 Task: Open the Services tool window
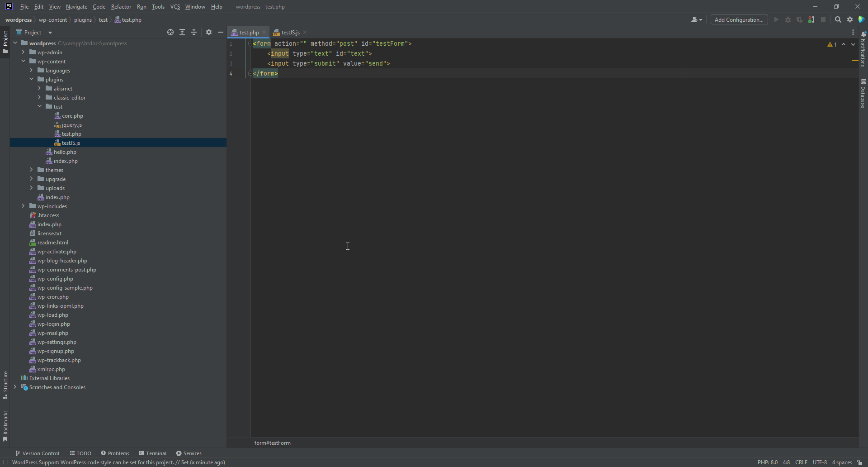point(189,453)
